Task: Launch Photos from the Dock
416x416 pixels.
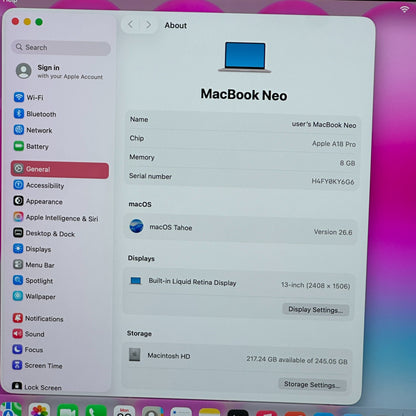Action: point(39,410)
